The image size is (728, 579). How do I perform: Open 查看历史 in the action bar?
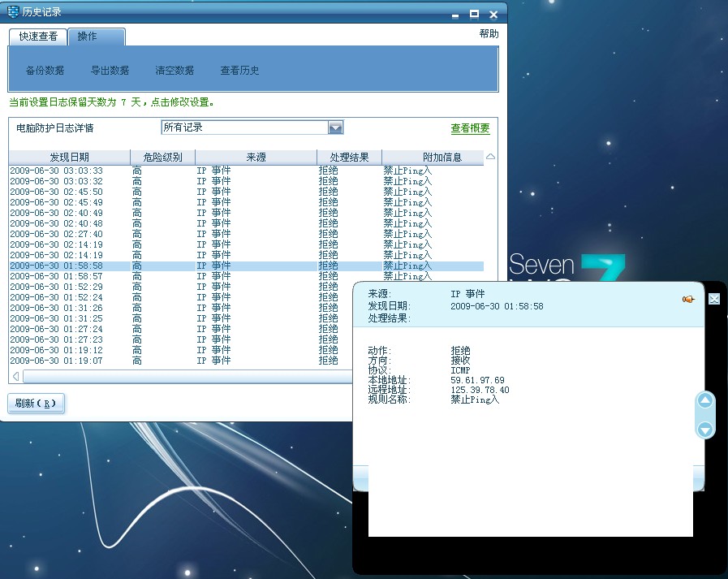tap(239, 71)
